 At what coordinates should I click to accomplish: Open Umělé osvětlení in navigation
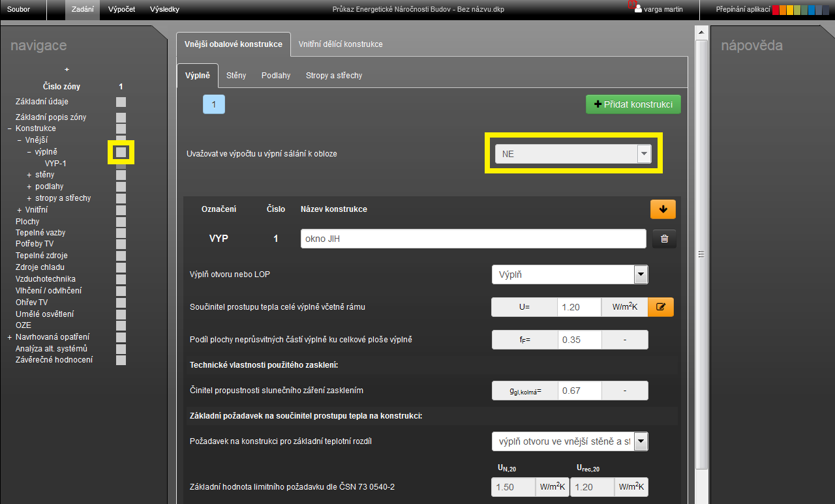pyautogui.click(x=45, y=314)
